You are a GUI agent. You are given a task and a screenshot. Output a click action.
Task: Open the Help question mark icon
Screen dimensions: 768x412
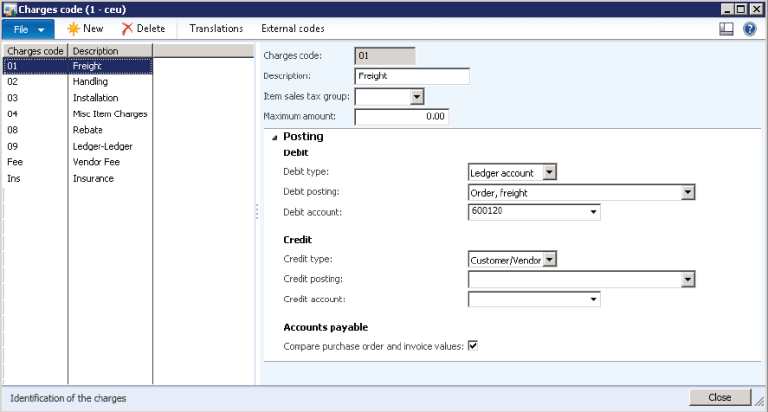[x=749, y=29]
